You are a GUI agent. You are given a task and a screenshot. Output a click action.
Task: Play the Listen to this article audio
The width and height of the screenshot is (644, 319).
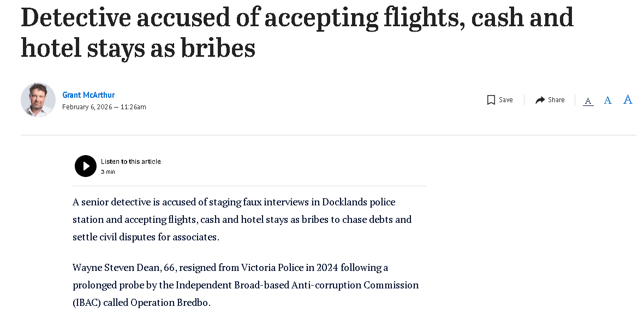pyautogui.click(x=86, y=166)
